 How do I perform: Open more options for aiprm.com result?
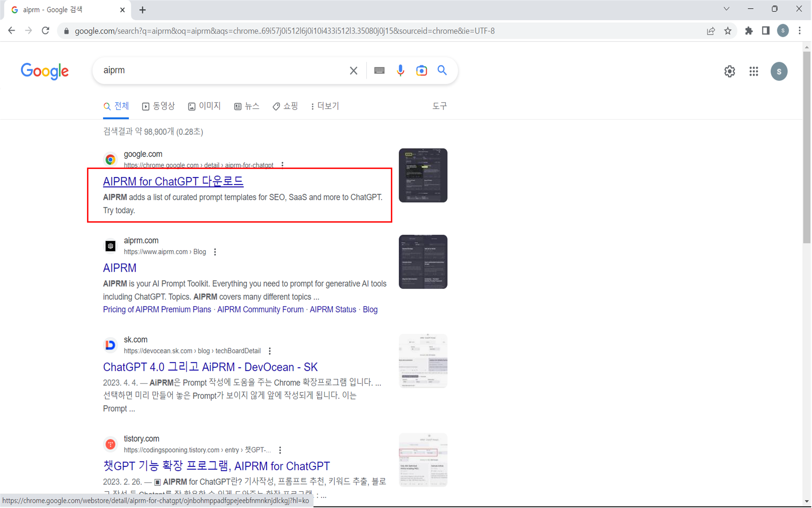click(215, 252)
